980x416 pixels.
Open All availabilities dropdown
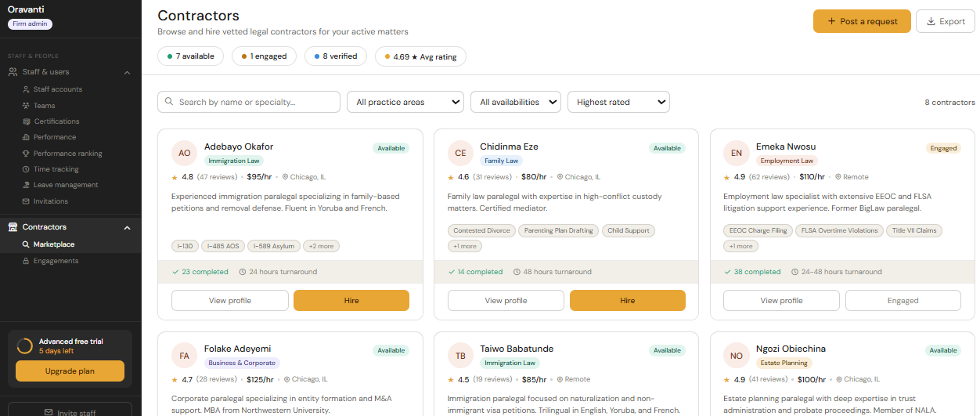[x=516, y=102]
